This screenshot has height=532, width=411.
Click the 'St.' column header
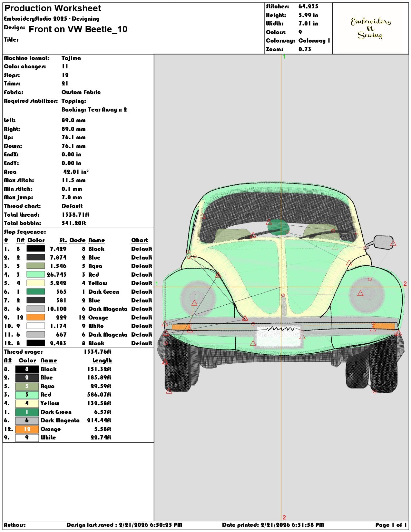tap(63, 240)
